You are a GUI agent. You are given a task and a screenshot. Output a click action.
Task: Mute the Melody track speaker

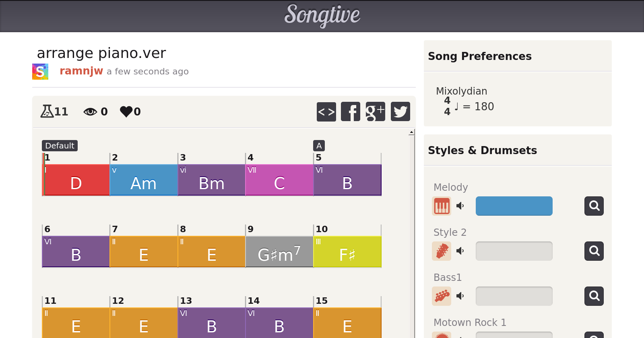(460, 206)
